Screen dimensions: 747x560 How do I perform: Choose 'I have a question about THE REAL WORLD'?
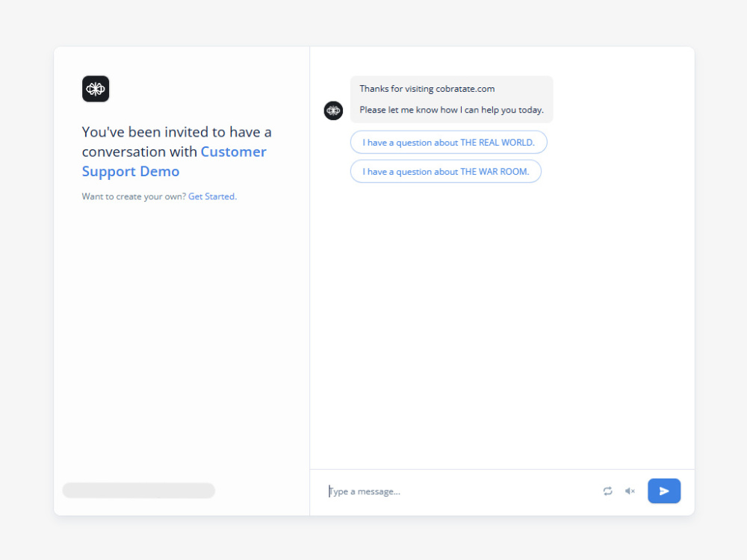(448, 143)
